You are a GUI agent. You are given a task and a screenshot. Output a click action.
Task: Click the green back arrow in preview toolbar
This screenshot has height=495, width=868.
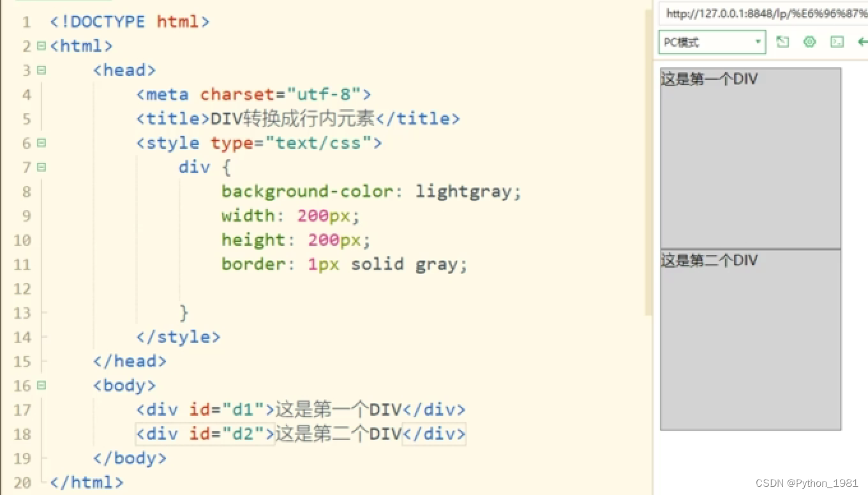[862, 42]
